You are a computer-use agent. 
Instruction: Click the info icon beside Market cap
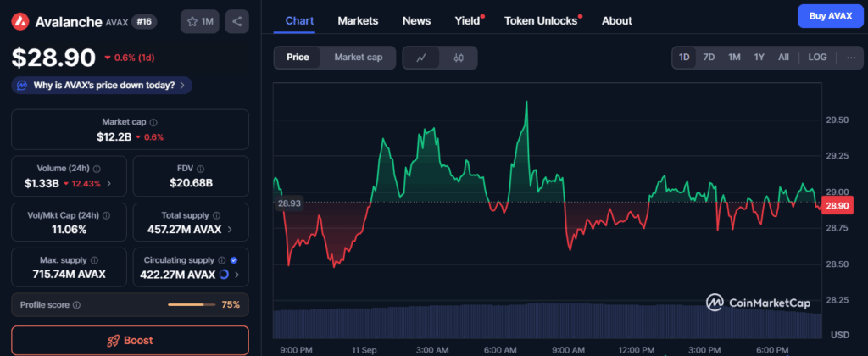[x=153, y=122]
